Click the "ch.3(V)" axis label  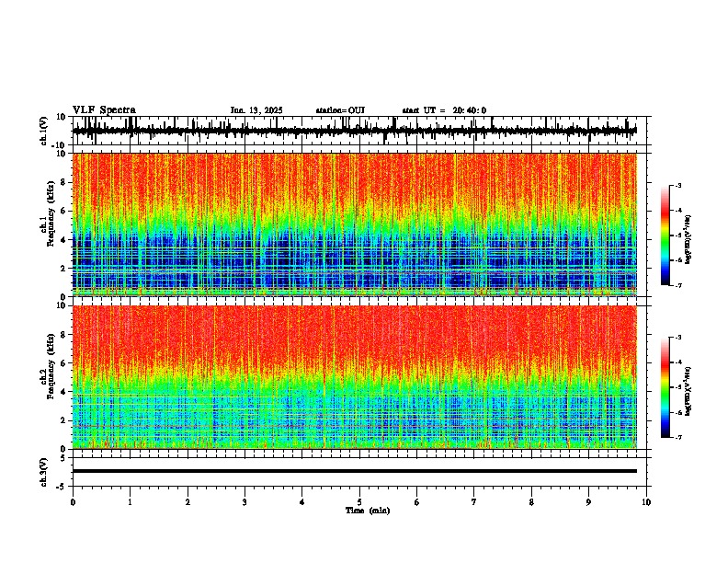pyautogui.click(x=44, y=472)
